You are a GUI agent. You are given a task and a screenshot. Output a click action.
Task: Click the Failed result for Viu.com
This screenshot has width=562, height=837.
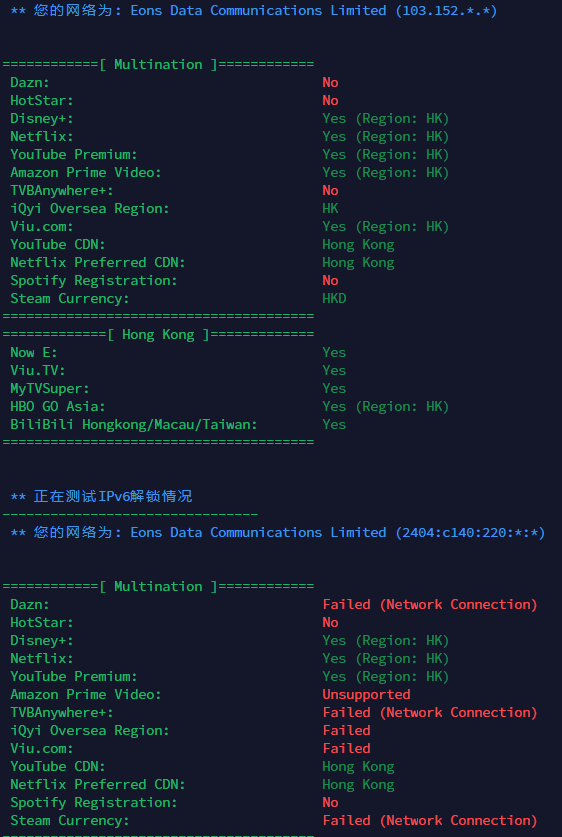(x=346, y=748)
